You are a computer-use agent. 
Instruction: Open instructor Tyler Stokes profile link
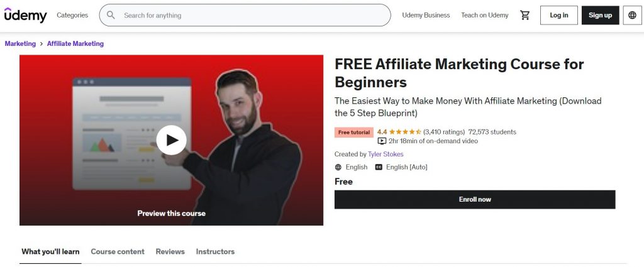[x=386, y=154]
